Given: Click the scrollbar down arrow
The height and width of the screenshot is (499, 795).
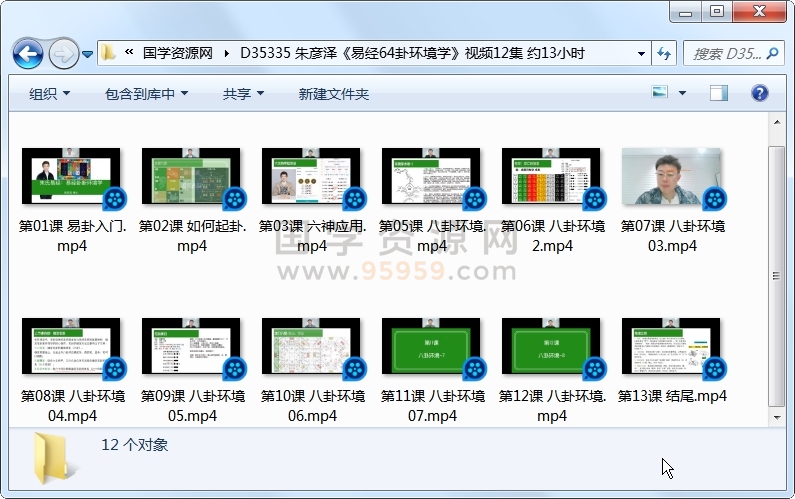Looking at the screenshot, I should [x=777, y=418].
